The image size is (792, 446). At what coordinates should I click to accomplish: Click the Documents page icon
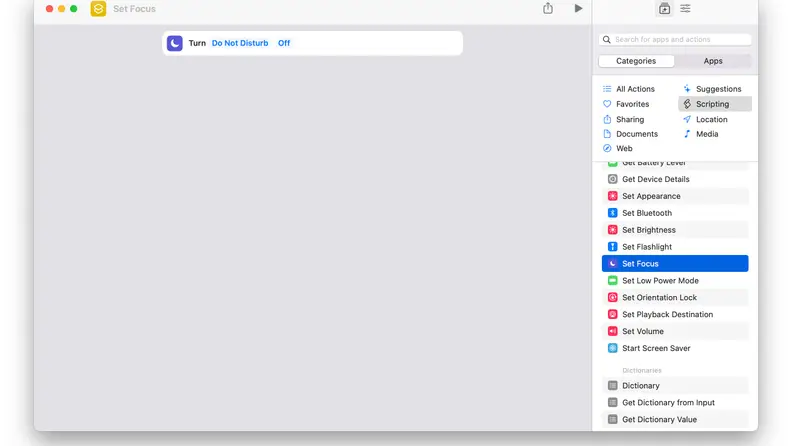click(x=607, y=134)
